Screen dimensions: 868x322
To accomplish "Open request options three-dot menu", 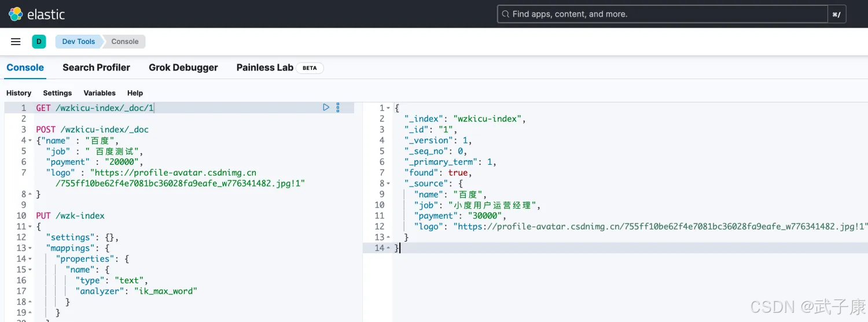I will click(338, 108).
